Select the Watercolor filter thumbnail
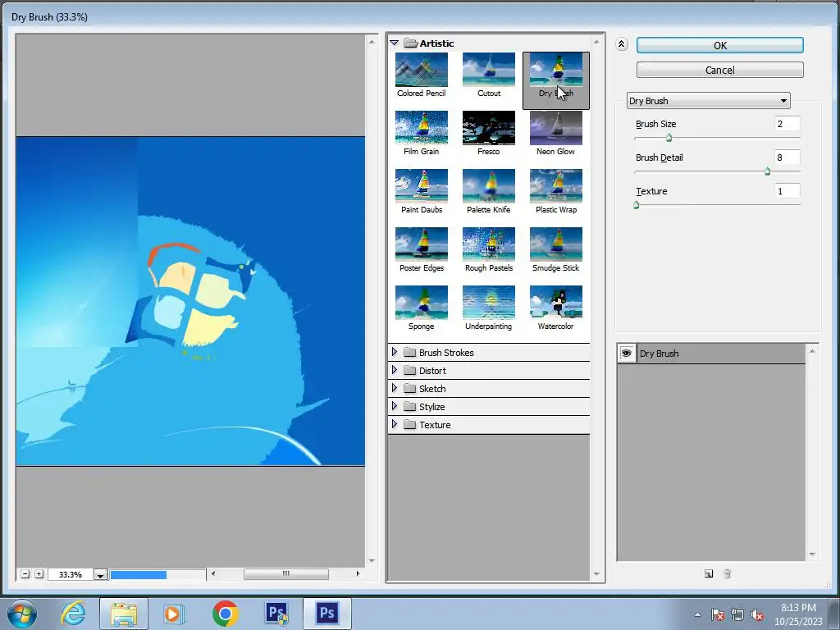This screenshot has width=840, height=630. click(555, 303)
